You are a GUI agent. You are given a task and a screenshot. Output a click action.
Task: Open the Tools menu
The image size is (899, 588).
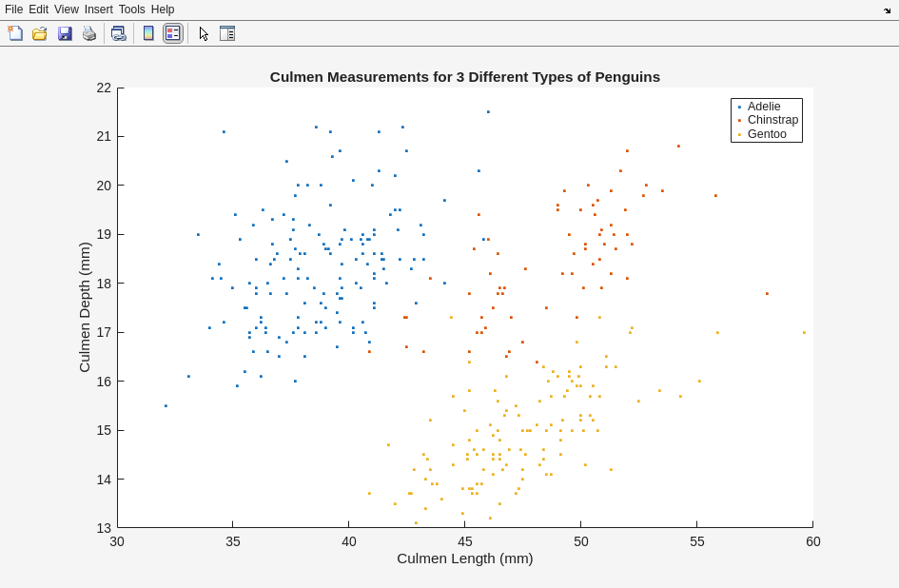[132, 10]
